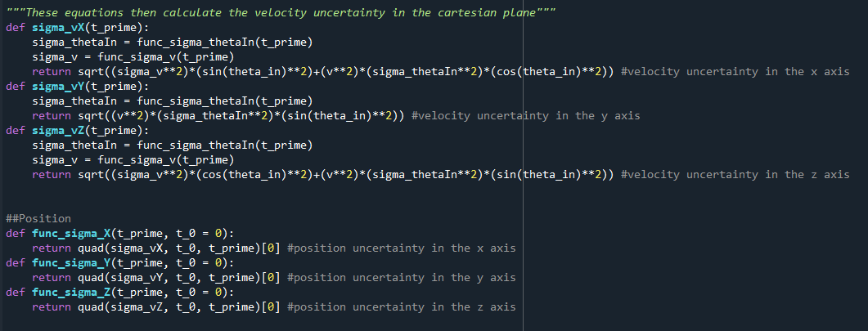
Task: Click the sigma_vY function definition name
Action: tap(58, 86)
